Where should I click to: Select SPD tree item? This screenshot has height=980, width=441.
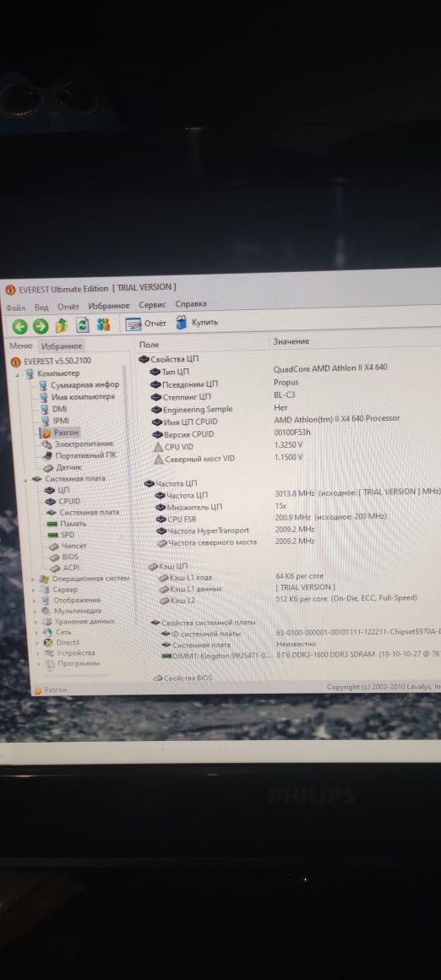pyautogui.click(x=61, y=535)
